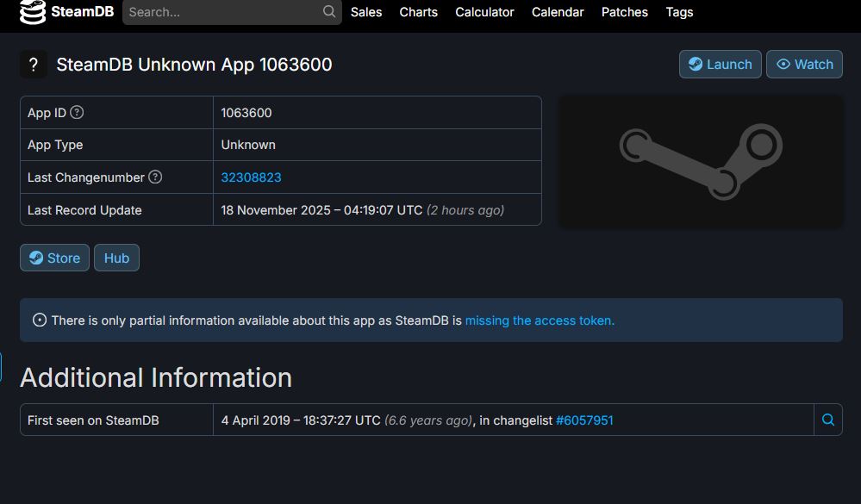Click the magnifier icon in search bar
Image resolution: width=861 pixels, height=504 pixels.
329,12
